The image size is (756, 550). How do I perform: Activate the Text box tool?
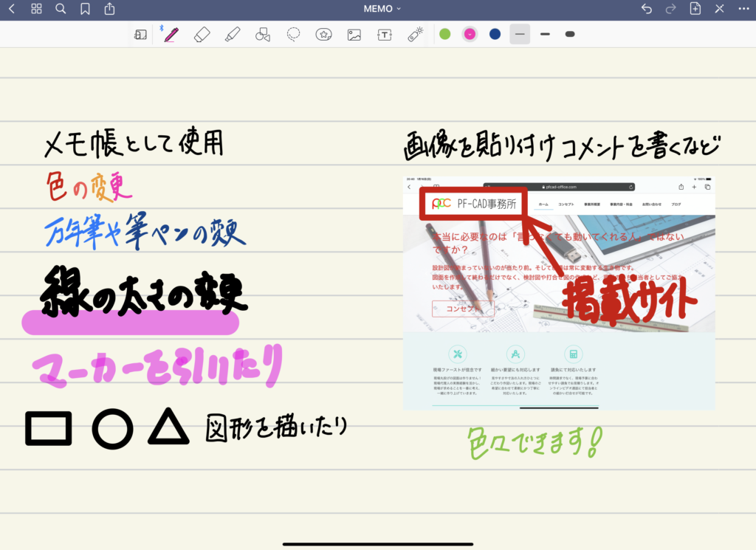coord(385,34)
